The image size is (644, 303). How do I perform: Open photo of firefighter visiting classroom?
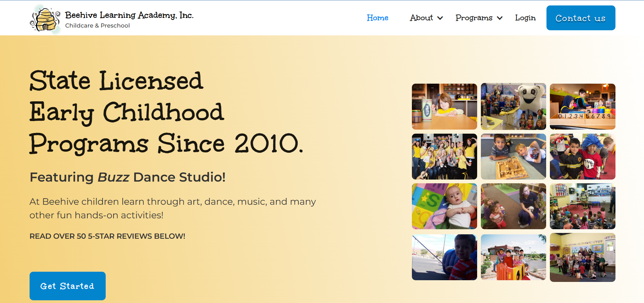click(x=582, y=206)
